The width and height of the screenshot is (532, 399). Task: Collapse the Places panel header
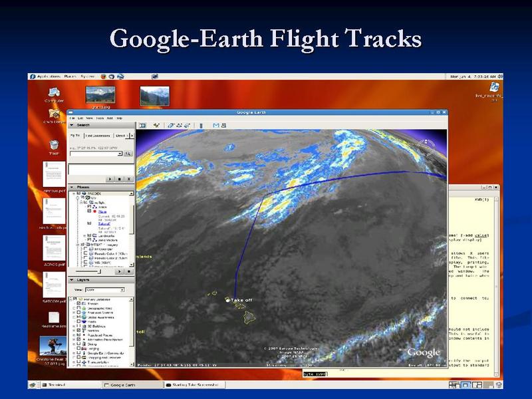[101, 188]
